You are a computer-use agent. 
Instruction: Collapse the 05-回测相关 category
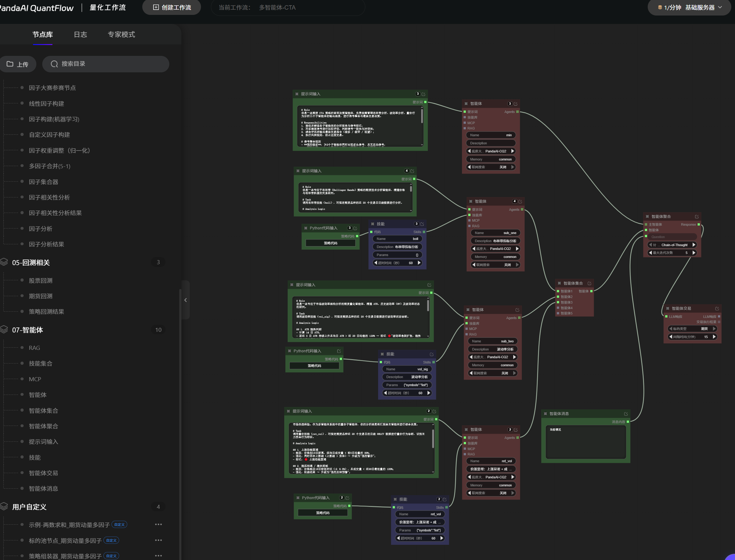pos(31,263)
